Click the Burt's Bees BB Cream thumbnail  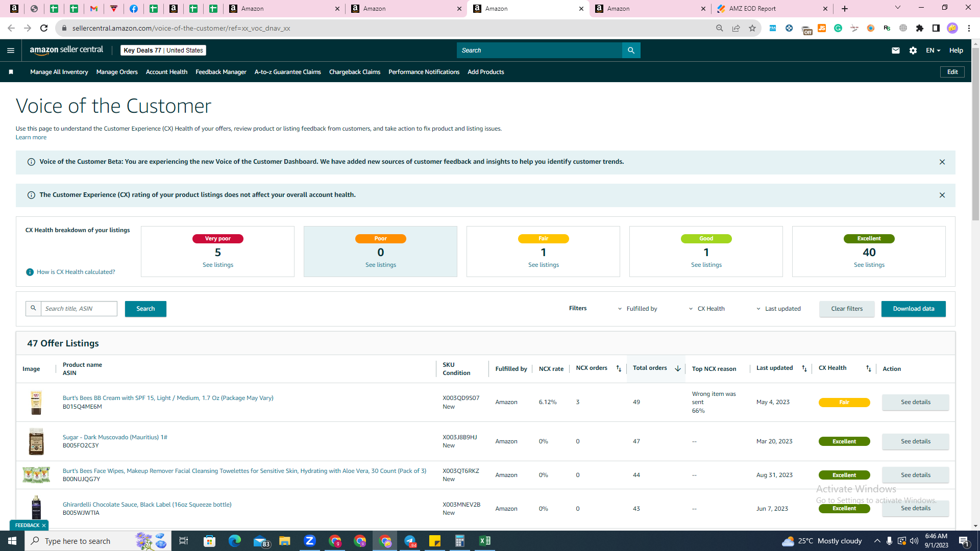pos(36,403)
